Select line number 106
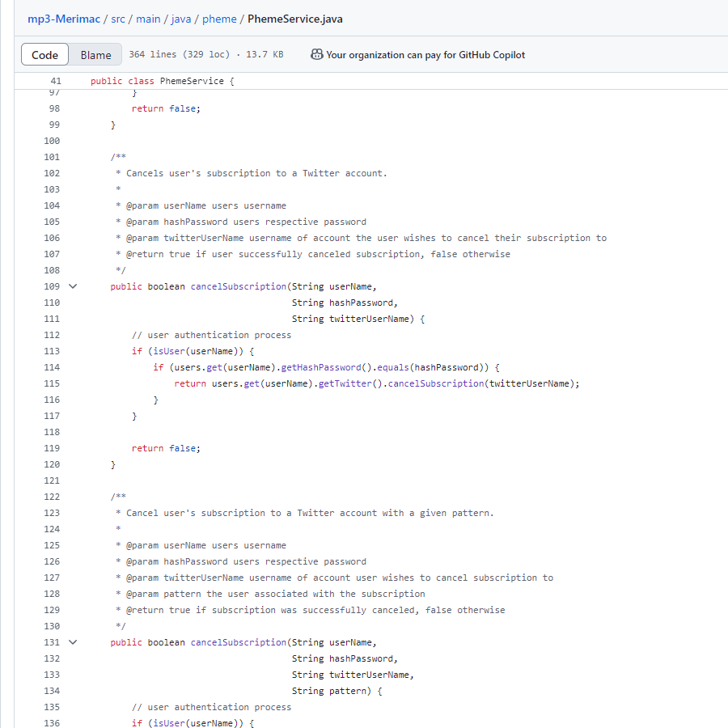The width and height of the screenshot is (728, 728). click(52, 238)
